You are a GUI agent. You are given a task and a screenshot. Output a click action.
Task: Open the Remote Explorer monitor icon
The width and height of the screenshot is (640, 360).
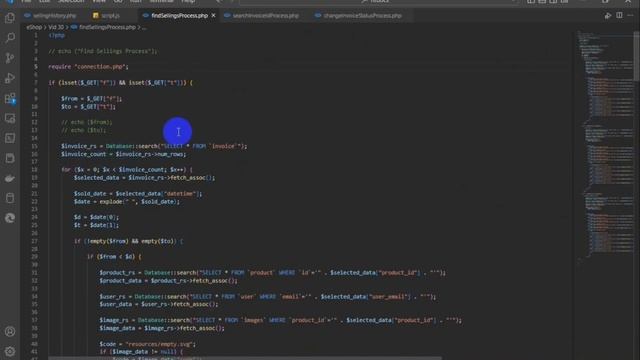(x=10, y=118)
